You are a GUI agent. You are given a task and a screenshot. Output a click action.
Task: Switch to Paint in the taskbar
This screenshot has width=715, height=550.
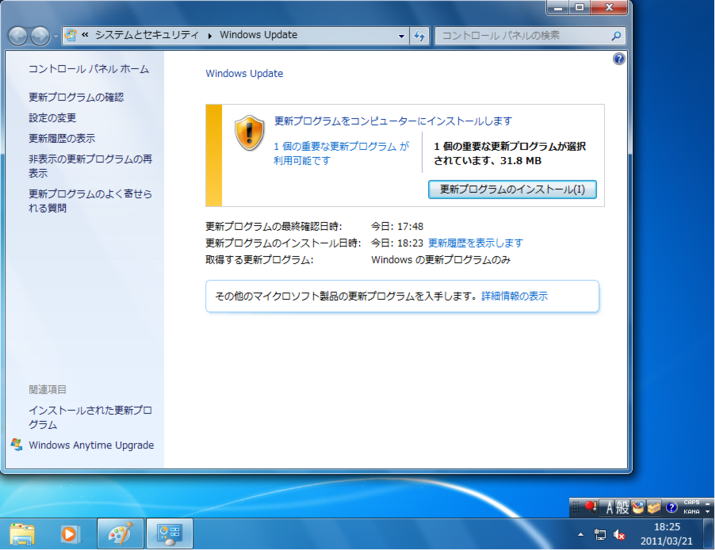coord(119,534)
